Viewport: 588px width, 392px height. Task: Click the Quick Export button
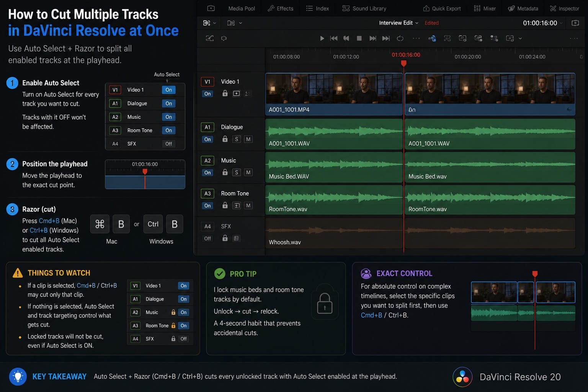coord(442,8)
